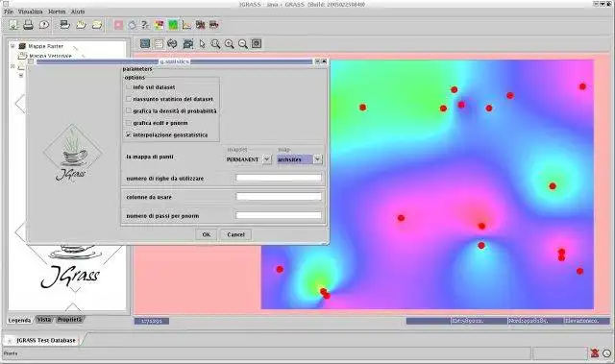Click the Cancel button in statistics dialog
This screenshot has width=615, height=364.
tap(235, 234)
